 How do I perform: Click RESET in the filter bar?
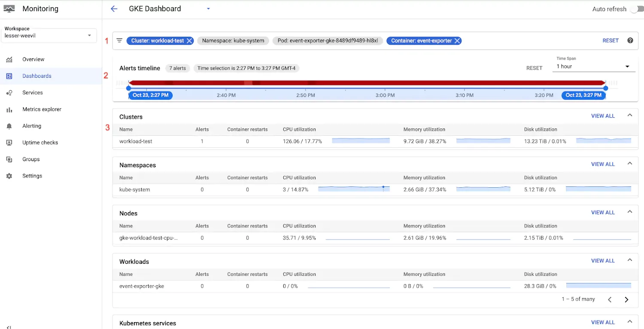click(x=611, y=41)
